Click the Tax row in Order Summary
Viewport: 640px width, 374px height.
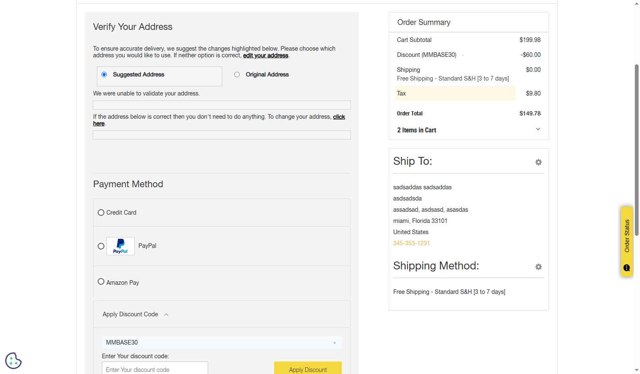click(468, 94)
